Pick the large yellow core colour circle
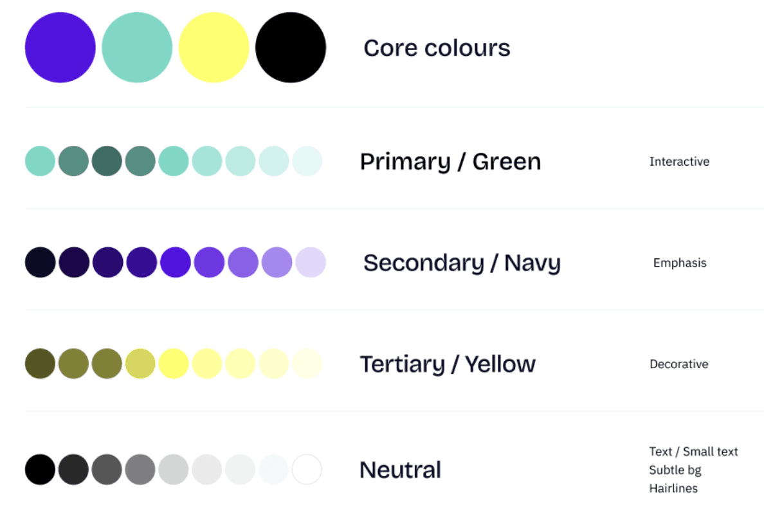Image resolution: width=764 pixels, height=532 pixels. [x=214, y=48]
